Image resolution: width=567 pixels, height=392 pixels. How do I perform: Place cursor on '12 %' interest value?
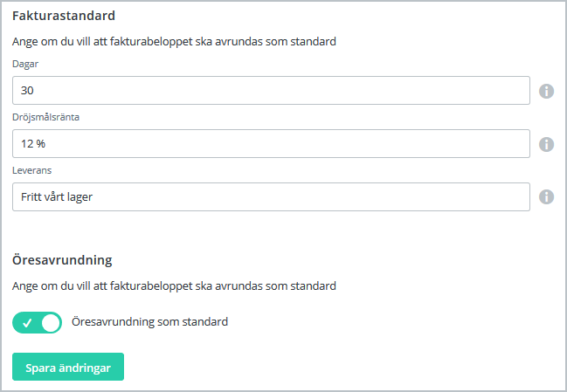coord(33,144)
